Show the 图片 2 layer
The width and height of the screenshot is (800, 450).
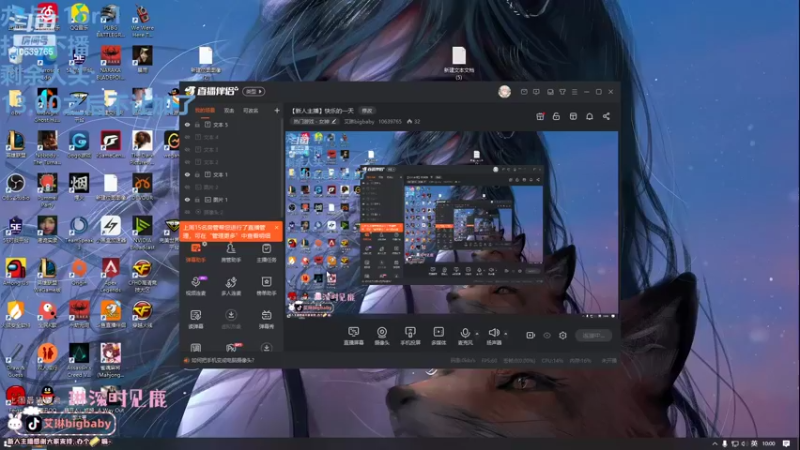(x=187, y=187)
